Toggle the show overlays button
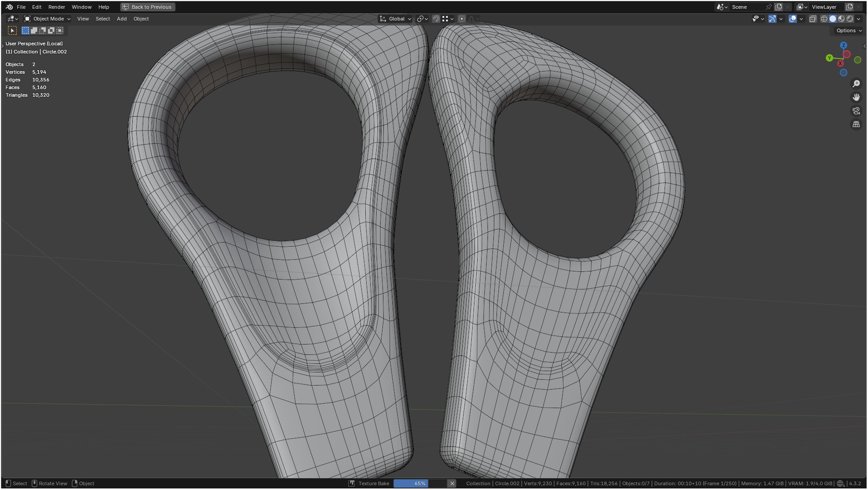This screenshot has height=490, width=868. click(x=792, y=19)
